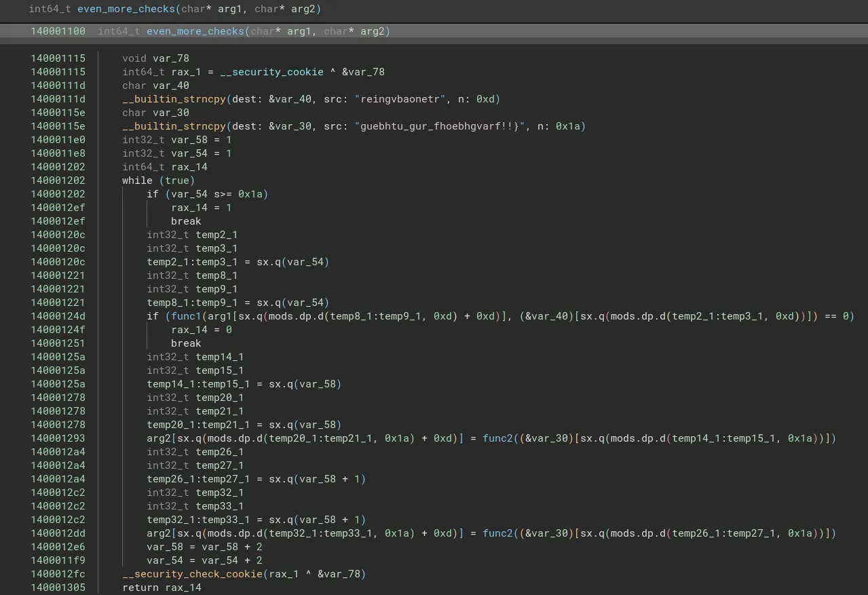868x595 pixels.
Task: Click the 'int64_t rax_14' declaration line
Action: [x=165, y=167]
